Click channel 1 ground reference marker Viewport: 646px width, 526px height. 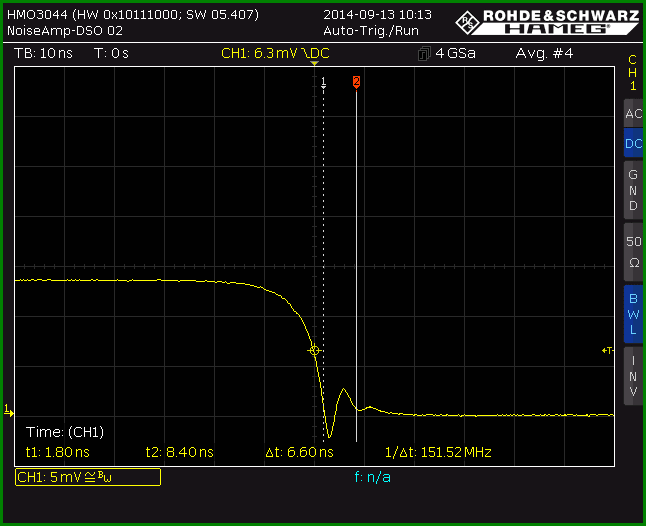pos(8,411)
